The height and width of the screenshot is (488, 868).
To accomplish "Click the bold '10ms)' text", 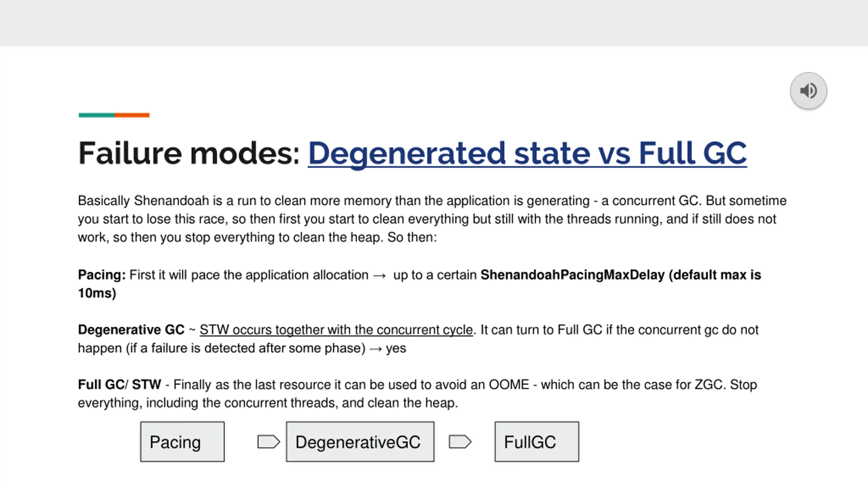I will point(97,293).
